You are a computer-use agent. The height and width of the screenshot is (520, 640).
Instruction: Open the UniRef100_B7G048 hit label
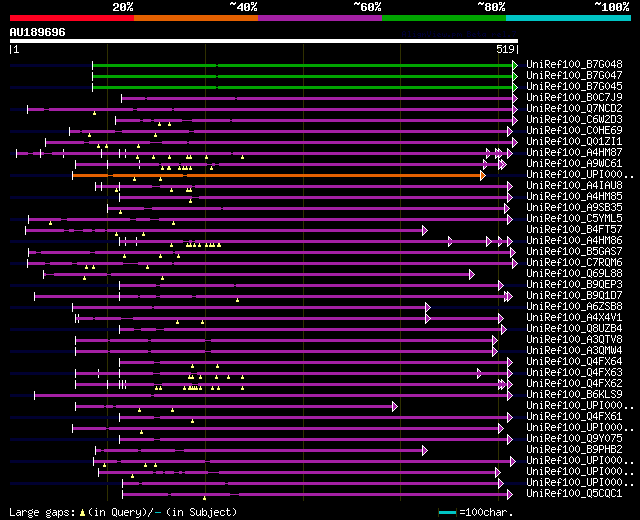pos(574,64)
